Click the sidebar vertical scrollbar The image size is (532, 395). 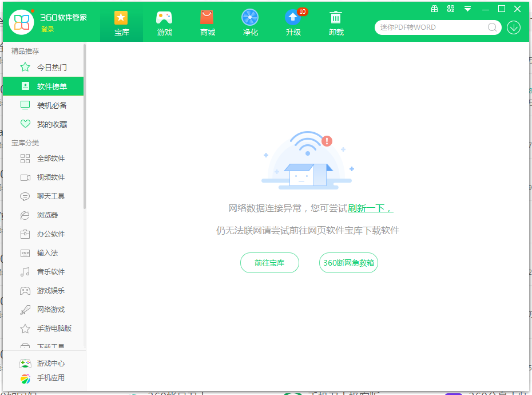[x=85, y=127]
